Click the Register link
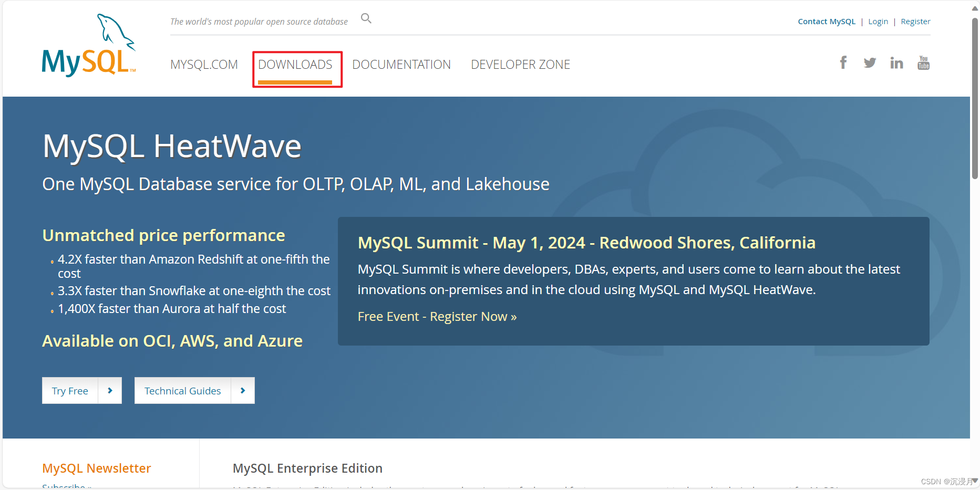This screenshot has width=980, height=490. (915, 22)
